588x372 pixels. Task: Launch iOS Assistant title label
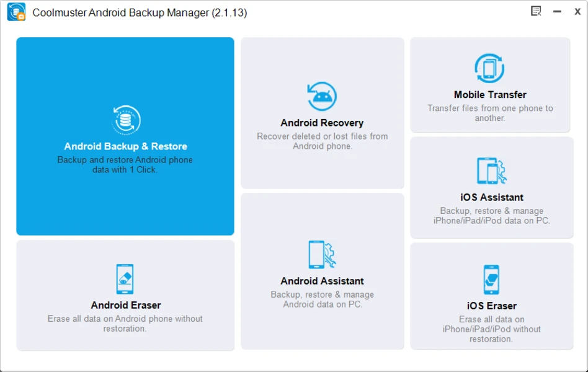tap(492, 197)
